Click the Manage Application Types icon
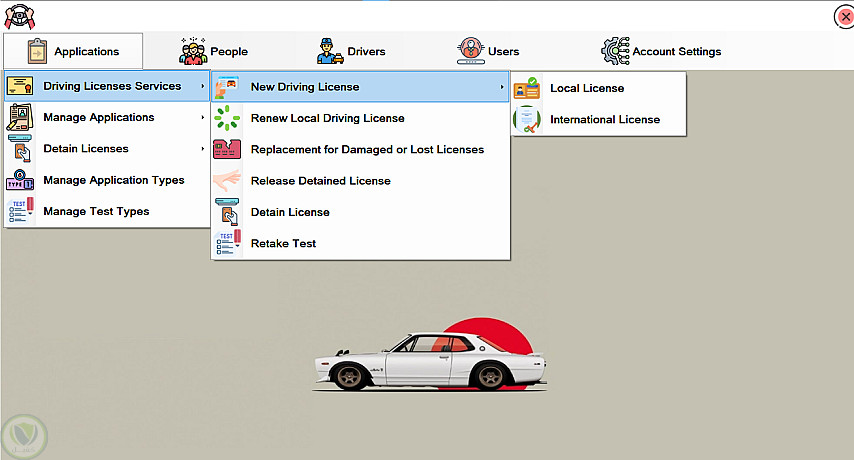This screenshot has width=854, height=460. click(20, 180)
